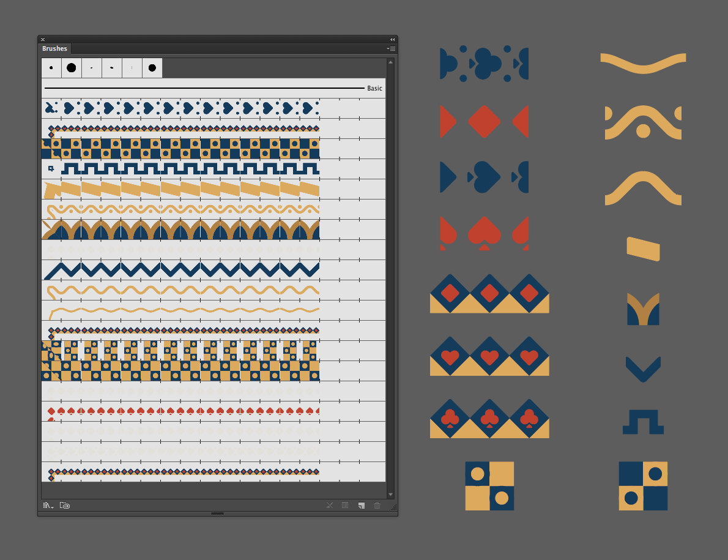Click the panel scrollbar down arrow

(x=390, y=495)
